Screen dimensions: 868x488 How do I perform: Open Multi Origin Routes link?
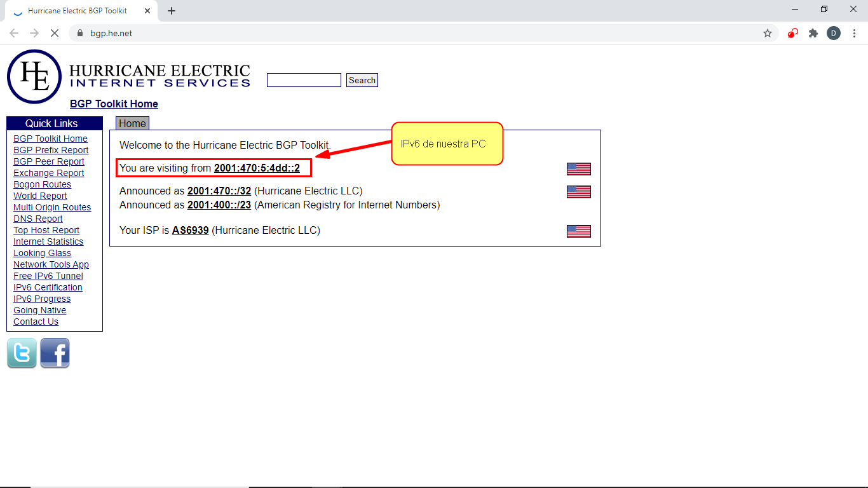(x=52, y=207)
